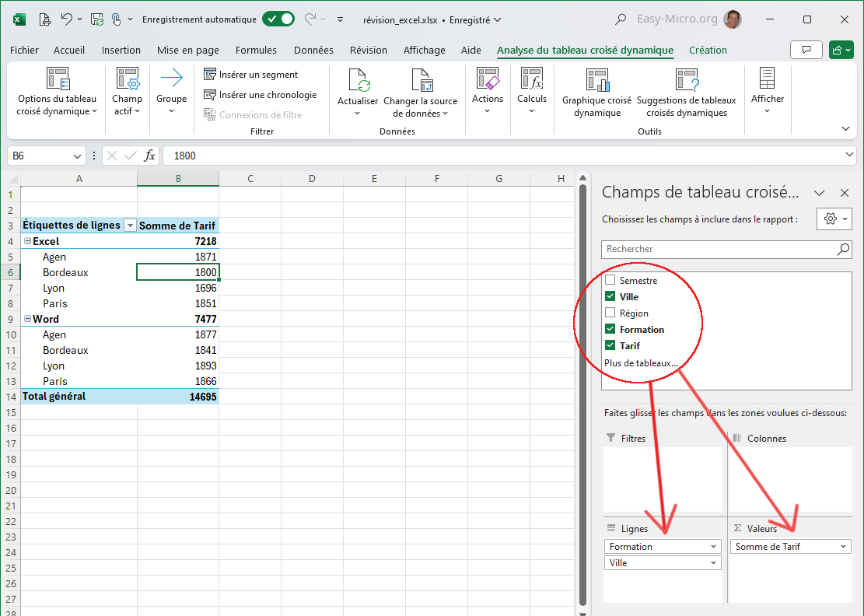The width and height of the screenshot is (864, 616).
Task: Open the comments button beside the ribbon tabs
Action: pos(806,50)
